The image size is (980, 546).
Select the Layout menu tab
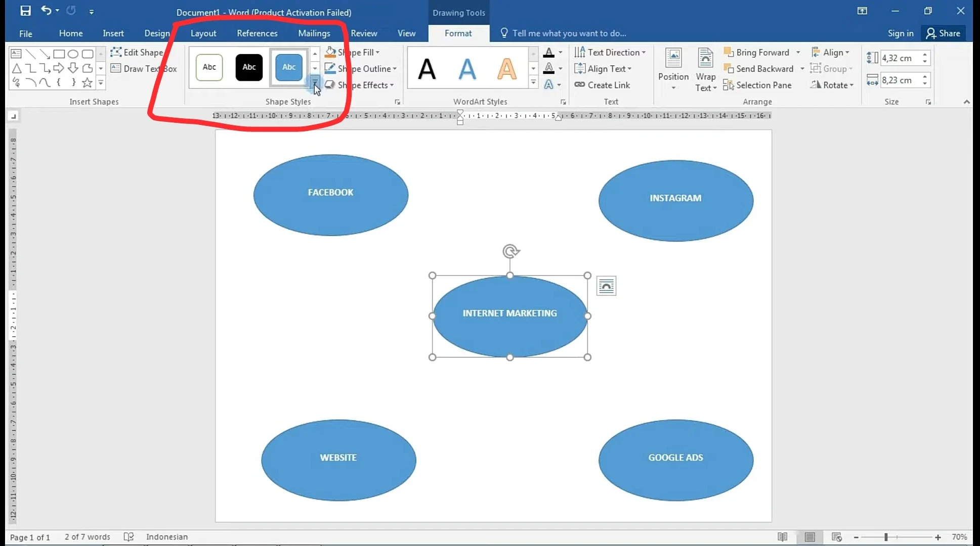pyautogui.click(x=203, y=33)
